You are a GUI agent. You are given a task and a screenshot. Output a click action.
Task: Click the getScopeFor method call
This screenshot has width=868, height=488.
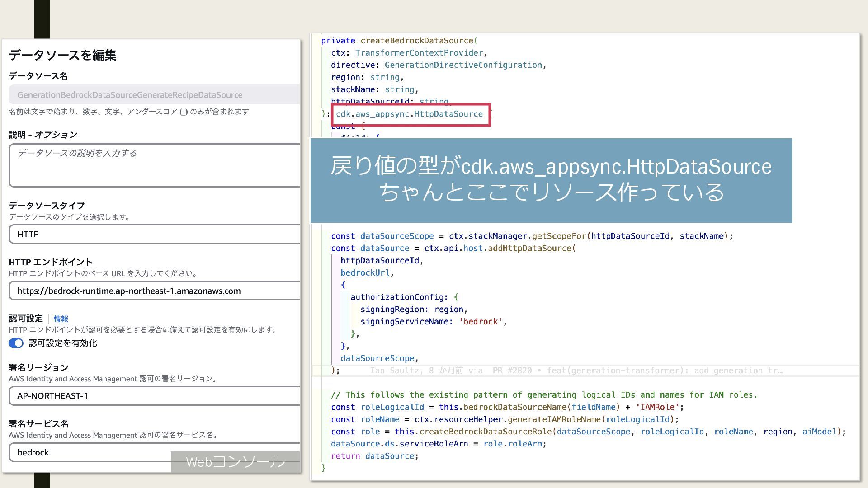click(x=559, y=236)
